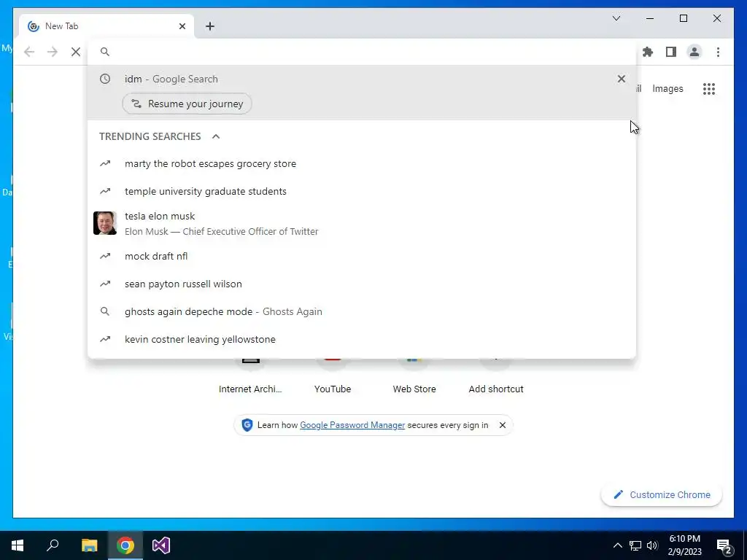Click the Elon Musk thumbnail photo
The width and height of the screenshot is (747, 560).
click(x=105, y=223)
